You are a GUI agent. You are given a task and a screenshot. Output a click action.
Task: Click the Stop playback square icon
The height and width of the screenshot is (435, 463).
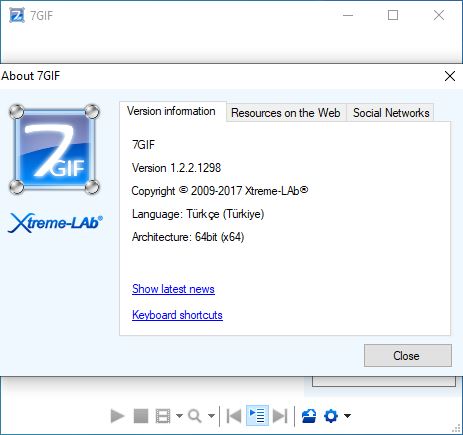pos(141,416)
